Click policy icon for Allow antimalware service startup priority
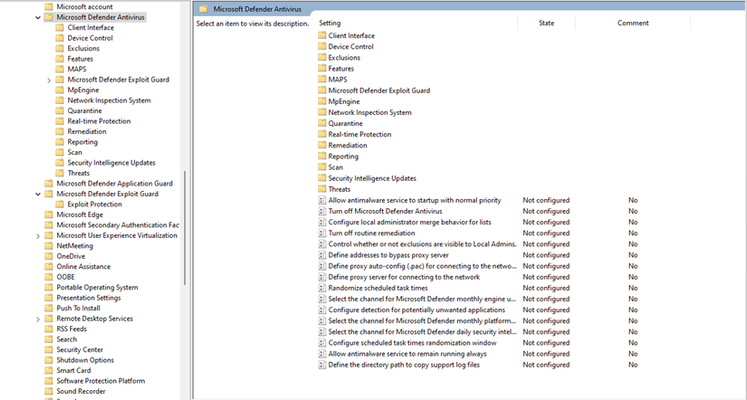 pos(322,200)
